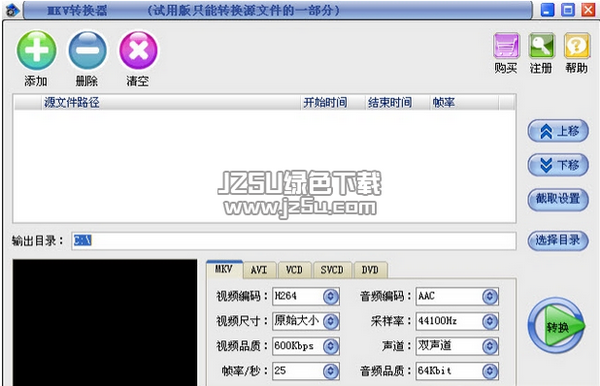Switch to the AVI tab

pyautogui.click(x=259, y=270)
